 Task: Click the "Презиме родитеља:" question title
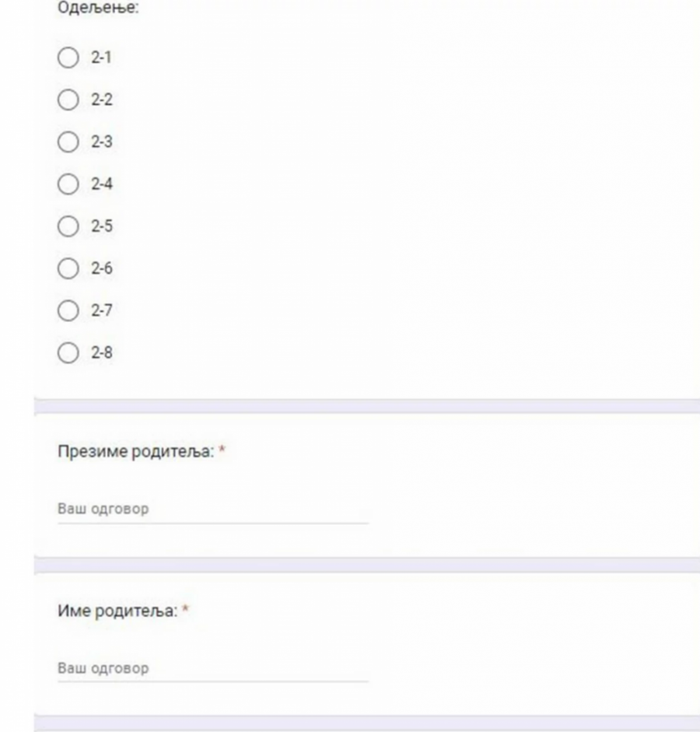click(135, 452)
